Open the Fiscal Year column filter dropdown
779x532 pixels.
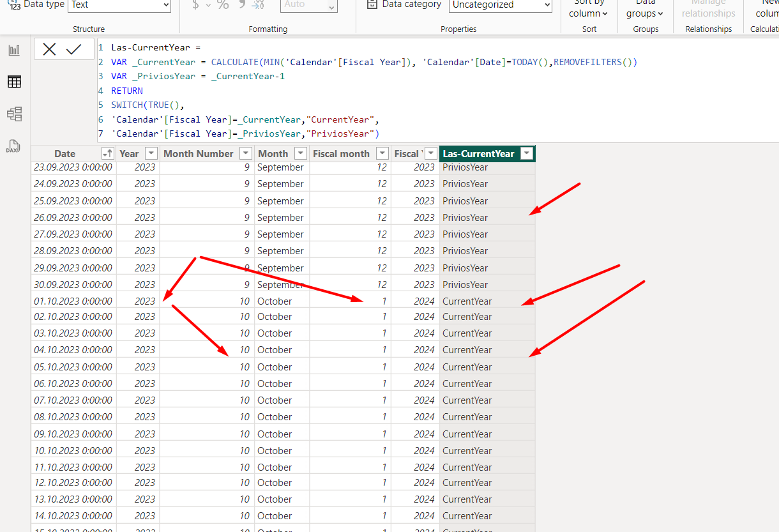[432, 154]
